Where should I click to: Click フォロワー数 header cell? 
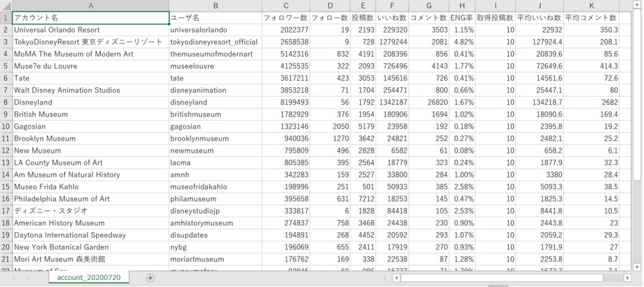pyautogui.click(x=286, y=18)
